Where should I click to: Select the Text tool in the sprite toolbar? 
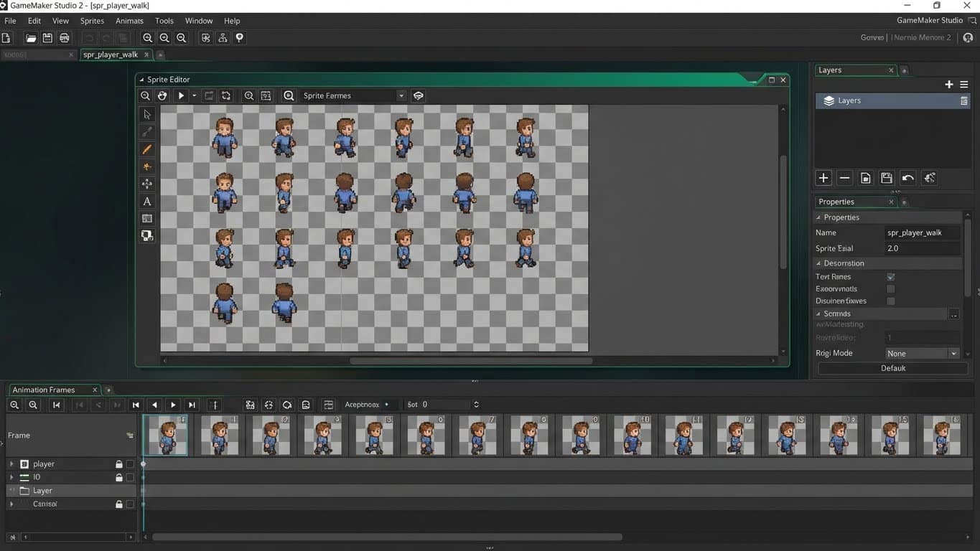pyautogui.click(x=146, y=201)
